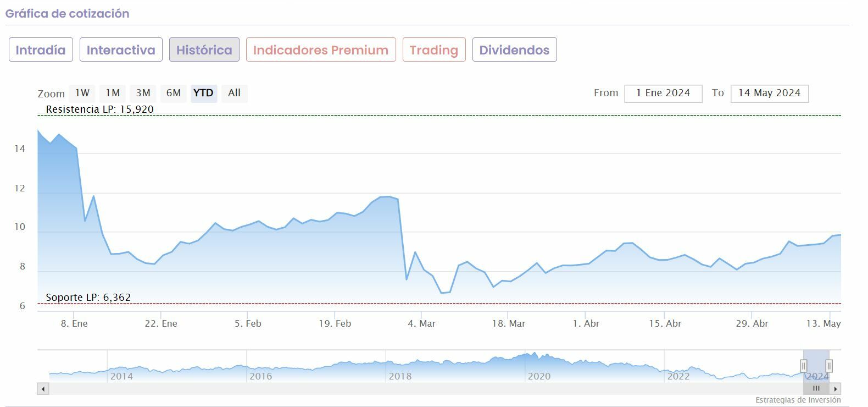Image resolution: width=868 pixels, height=407 pixels.
Task: Open the Intradía chart tab
Action: tap(41, 50)
